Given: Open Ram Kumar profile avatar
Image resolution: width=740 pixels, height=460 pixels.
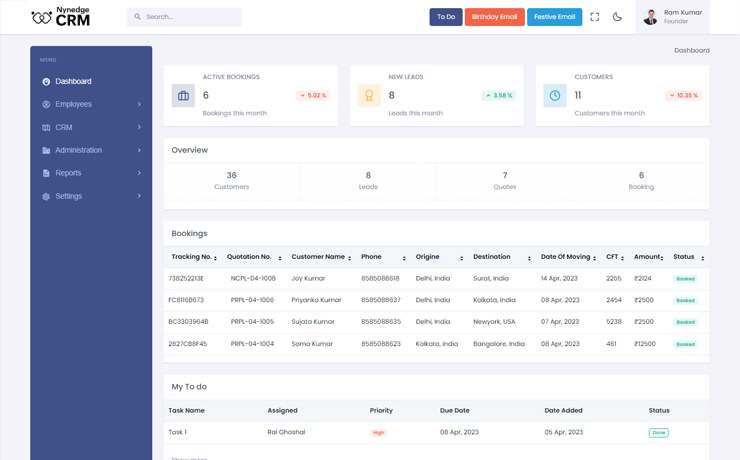Looking at the screenshot, I should 651,17.
